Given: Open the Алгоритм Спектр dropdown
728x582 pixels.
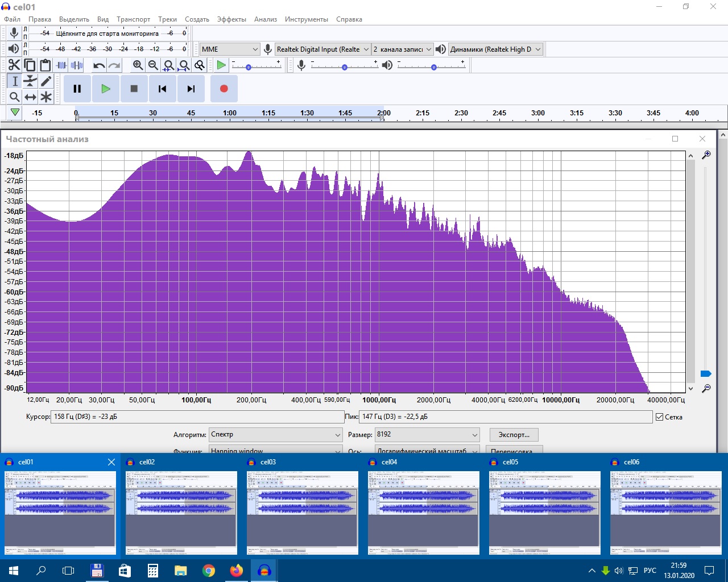Looking at the screenshot, I should (276, 435).
